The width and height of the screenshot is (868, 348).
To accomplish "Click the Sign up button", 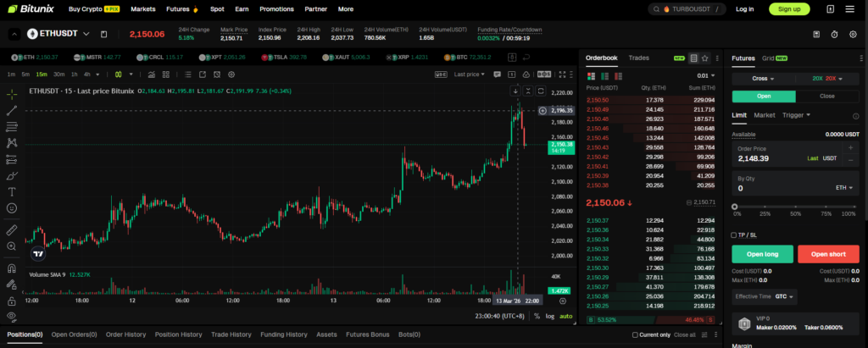I will (789, 8).
